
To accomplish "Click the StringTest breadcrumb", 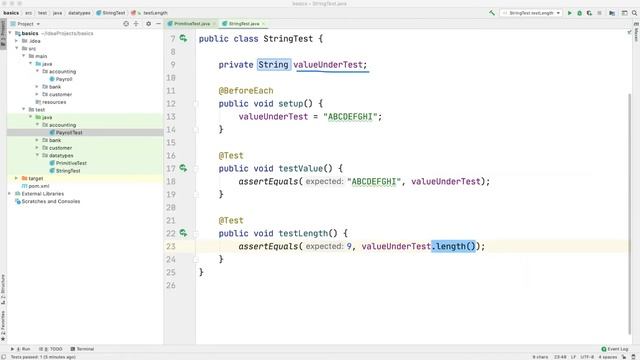I will click(111, 13).
